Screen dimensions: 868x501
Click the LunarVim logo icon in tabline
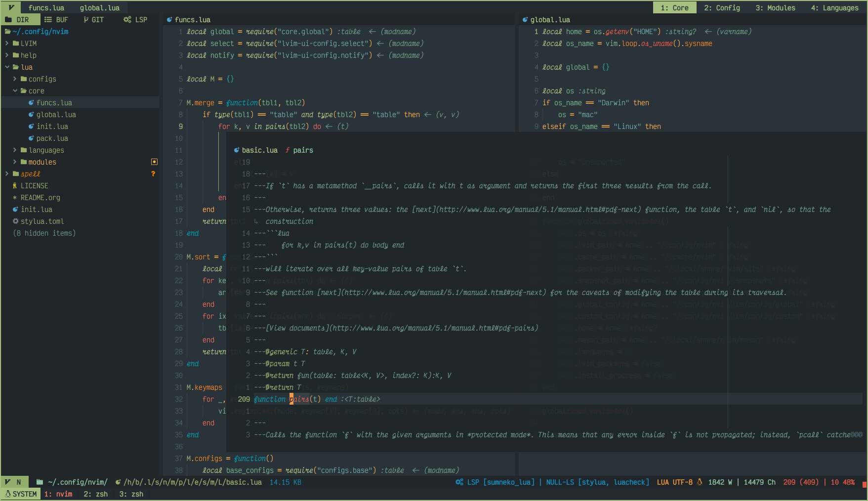coord(11,8)
